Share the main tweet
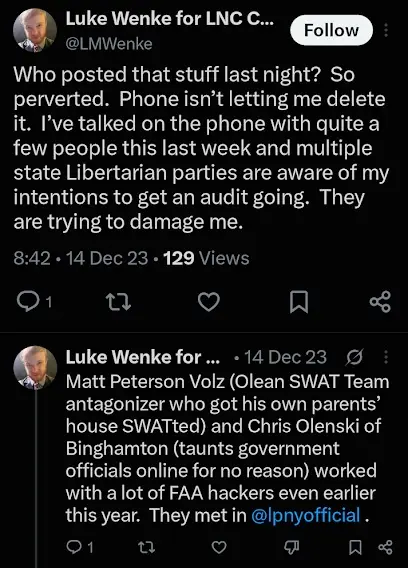The width and height of the screenshot is (408, 568). 380,301
